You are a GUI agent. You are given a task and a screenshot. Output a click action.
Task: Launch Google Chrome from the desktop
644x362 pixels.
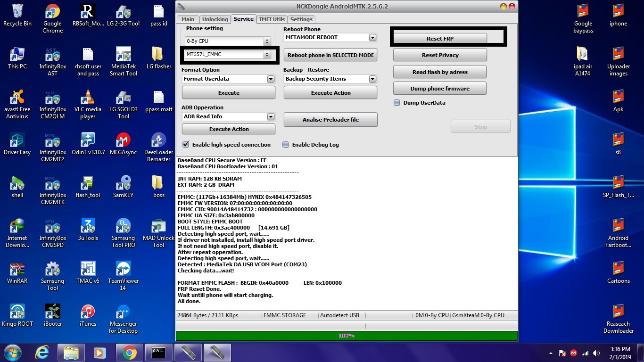pos(52,19)
